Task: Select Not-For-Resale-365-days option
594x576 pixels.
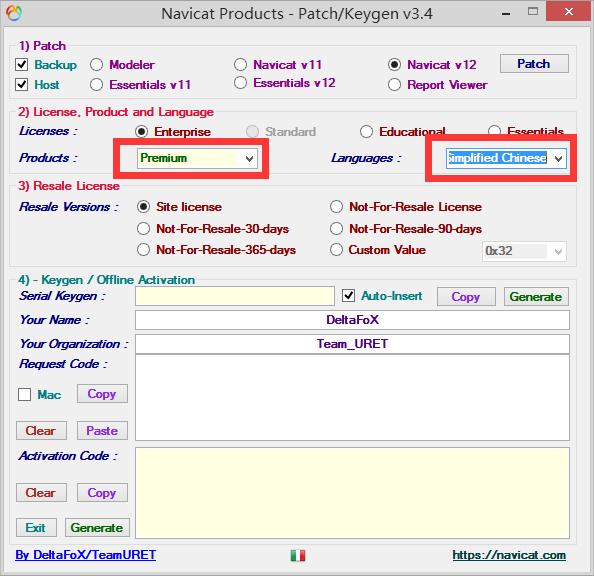Action: (144, 250)
